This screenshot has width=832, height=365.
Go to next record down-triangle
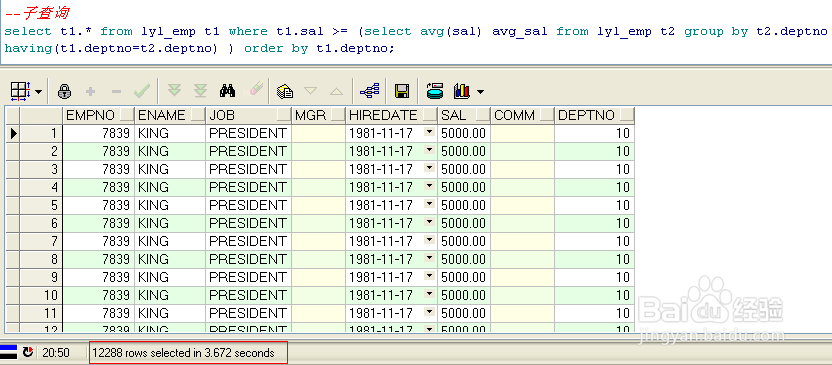[x=310, y=91]
